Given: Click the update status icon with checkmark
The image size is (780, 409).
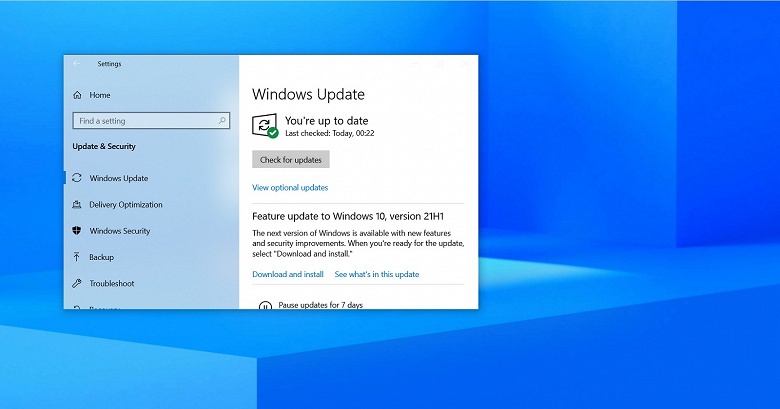Looking at the screenshot, I should pyautogui.click(x=265, y=126).
